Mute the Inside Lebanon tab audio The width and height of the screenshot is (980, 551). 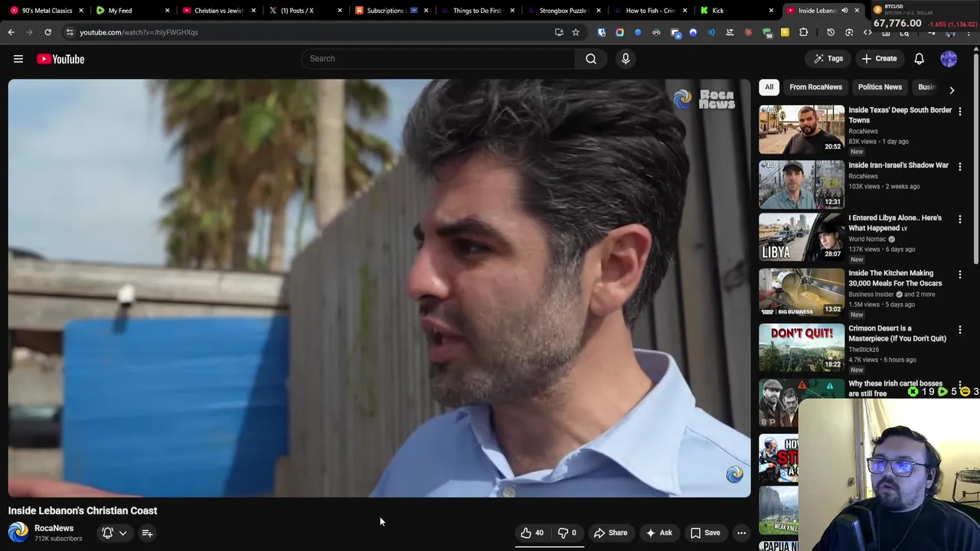(844, 11)
